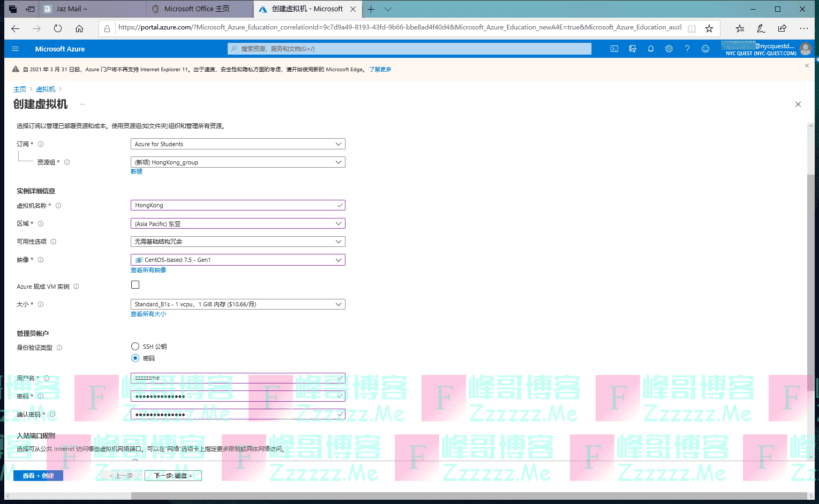
Task: Open the add notes pen icon
Action: click(761, 28)
